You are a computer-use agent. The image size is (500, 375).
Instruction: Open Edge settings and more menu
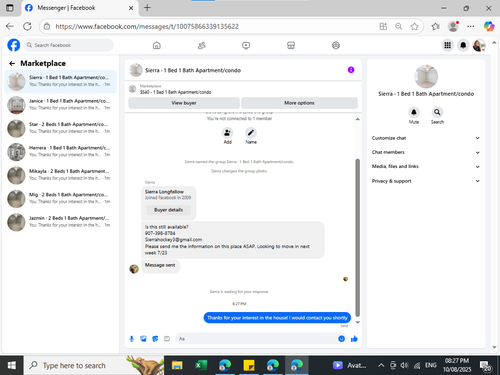coord(470,26)
